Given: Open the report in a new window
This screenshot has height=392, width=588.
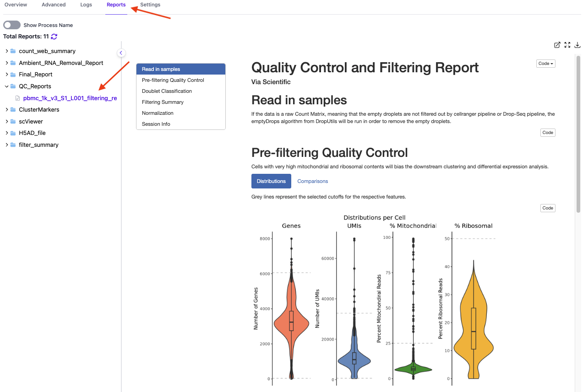Looking at the screenshot, I should [557, 45].
